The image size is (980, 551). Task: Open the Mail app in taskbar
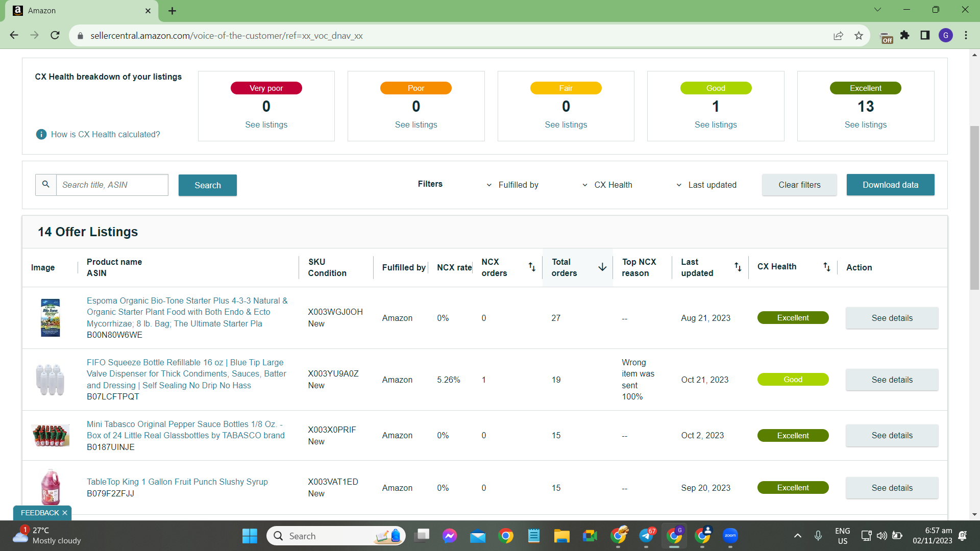click(x=478, y=536)
